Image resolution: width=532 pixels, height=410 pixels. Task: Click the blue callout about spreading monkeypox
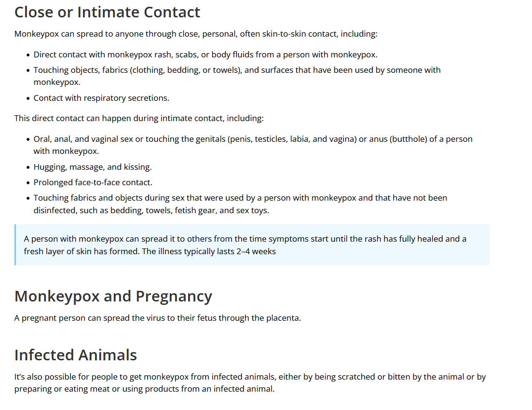pos(252,245)
